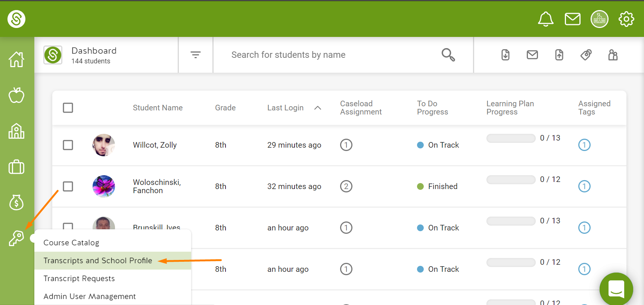Open Willcot, Zolly student profile
The width and height of the screenshot is (644, 305).
click(x=155, y=145)
